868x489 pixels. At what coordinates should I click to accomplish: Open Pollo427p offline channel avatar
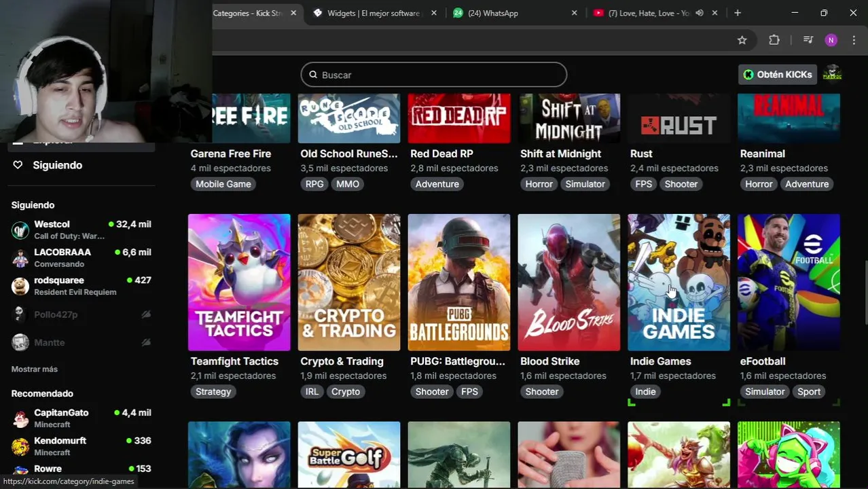[20, 314]
